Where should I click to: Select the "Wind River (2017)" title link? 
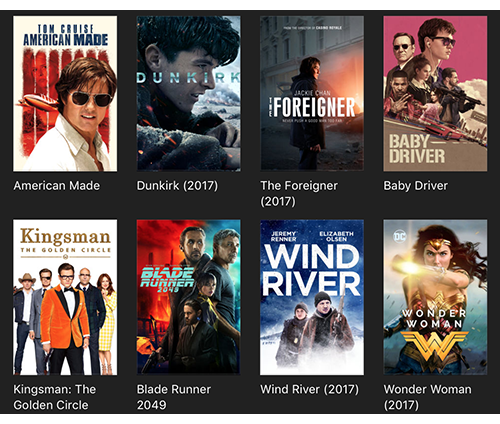click(x=310, y=389)
